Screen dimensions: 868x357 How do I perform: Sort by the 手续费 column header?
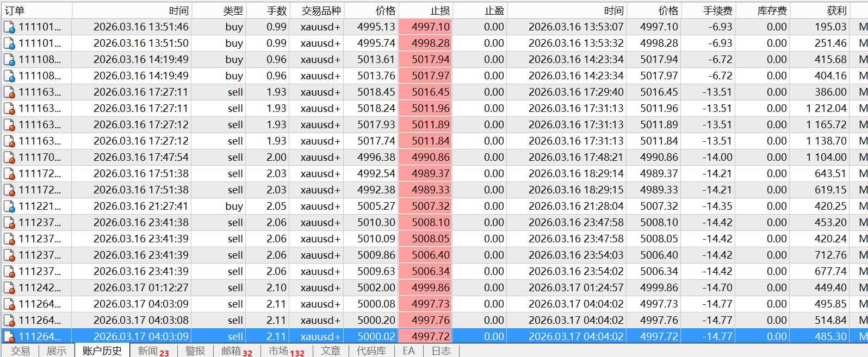coord(708,10)
